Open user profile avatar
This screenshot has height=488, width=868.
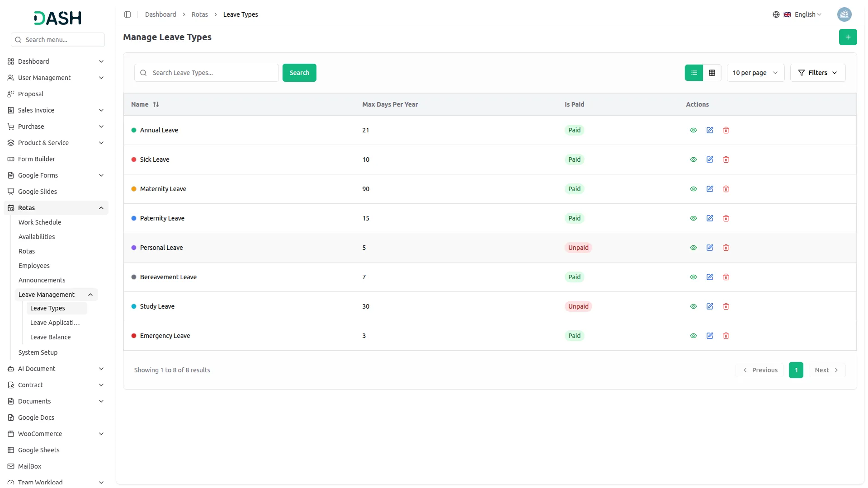(844, 14)
